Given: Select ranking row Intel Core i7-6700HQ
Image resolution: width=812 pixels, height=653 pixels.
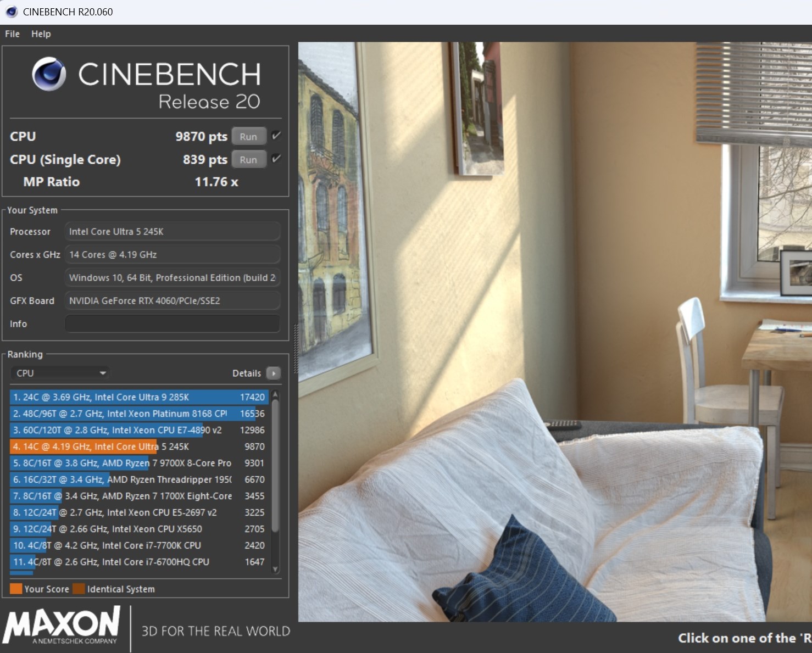Looking at the screenshot, I should coord(139,562).
